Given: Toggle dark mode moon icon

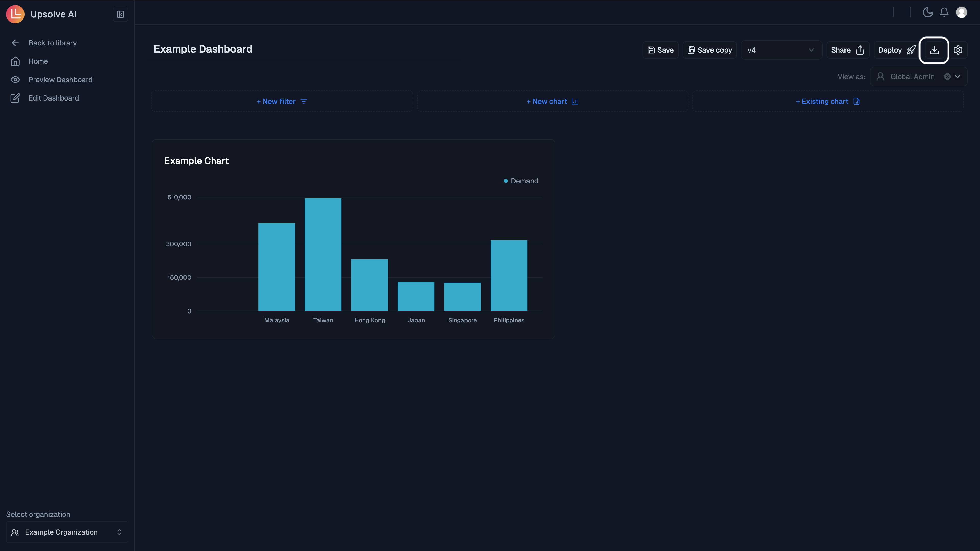Looking at the screenshot, I should click(x=927, y=12).
